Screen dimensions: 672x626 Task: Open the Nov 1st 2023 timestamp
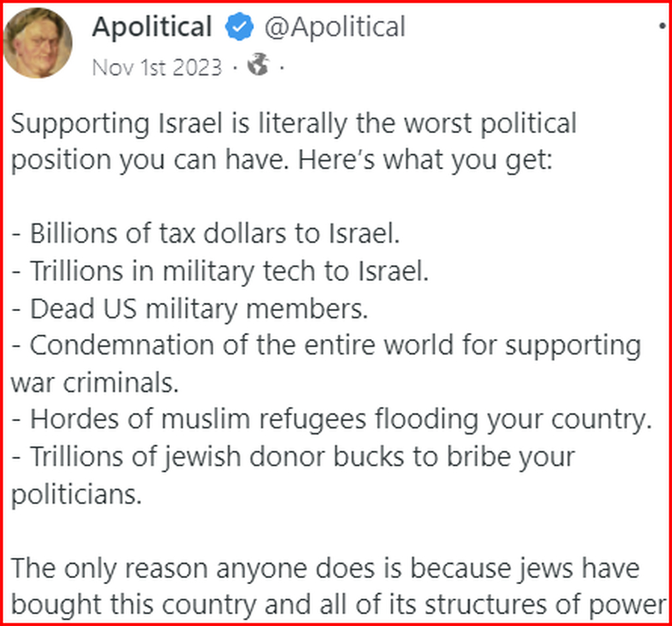tap(157, 67)
